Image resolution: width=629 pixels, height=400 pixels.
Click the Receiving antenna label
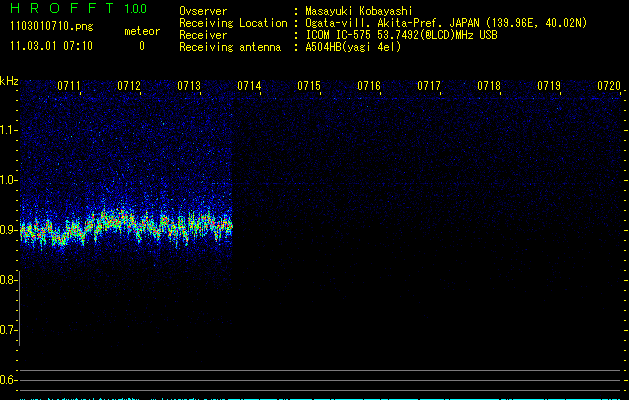[230, 47]
